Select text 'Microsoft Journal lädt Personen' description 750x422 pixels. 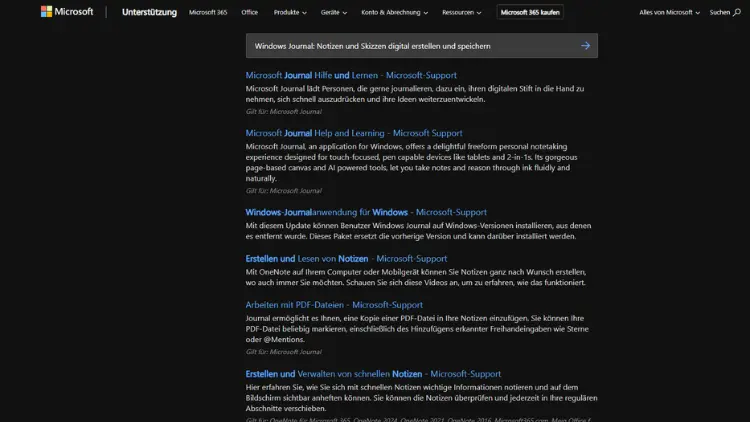point(415,94)
